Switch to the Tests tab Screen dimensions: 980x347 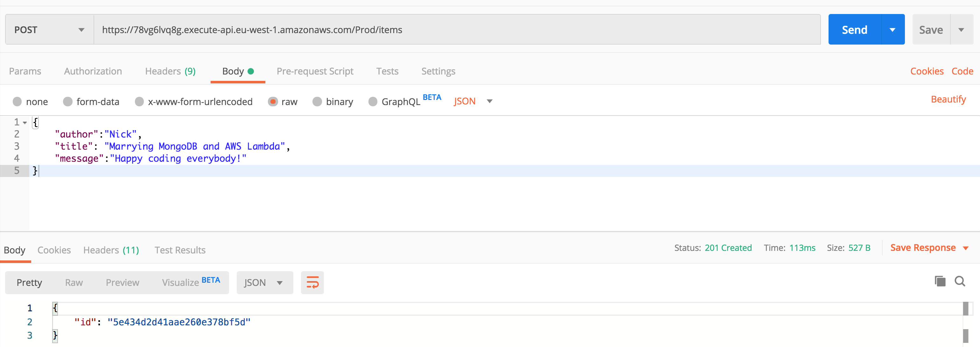[x=387, y=71]
